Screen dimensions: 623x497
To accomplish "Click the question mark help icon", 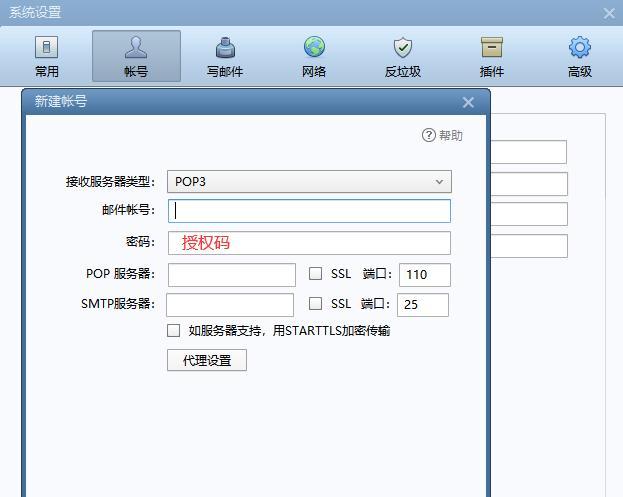I will (429, 135).
